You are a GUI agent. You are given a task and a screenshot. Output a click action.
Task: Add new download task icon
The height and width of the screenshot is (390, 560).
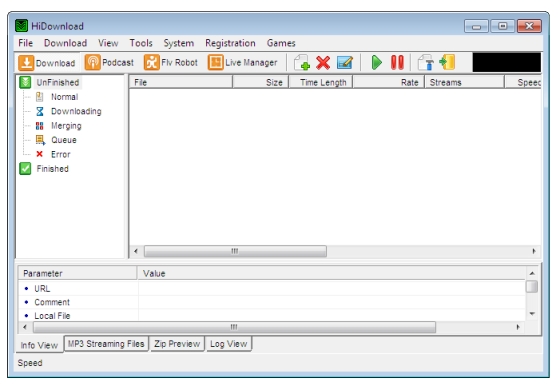302,63
